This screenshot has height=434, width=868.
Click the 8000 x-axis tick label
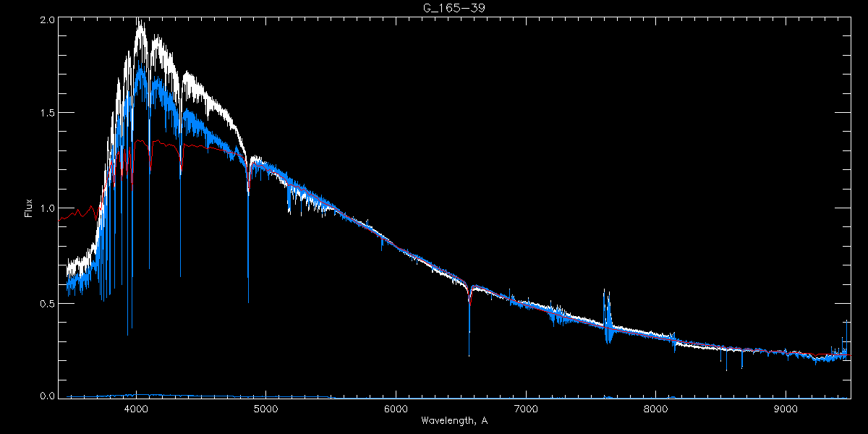point(656,408)
